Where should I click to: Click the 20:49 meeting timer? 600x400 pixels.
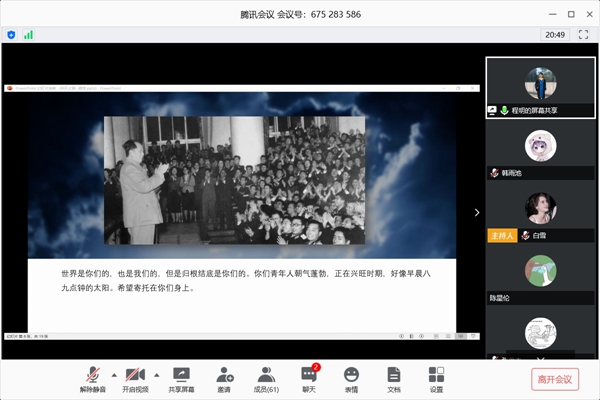554,34
